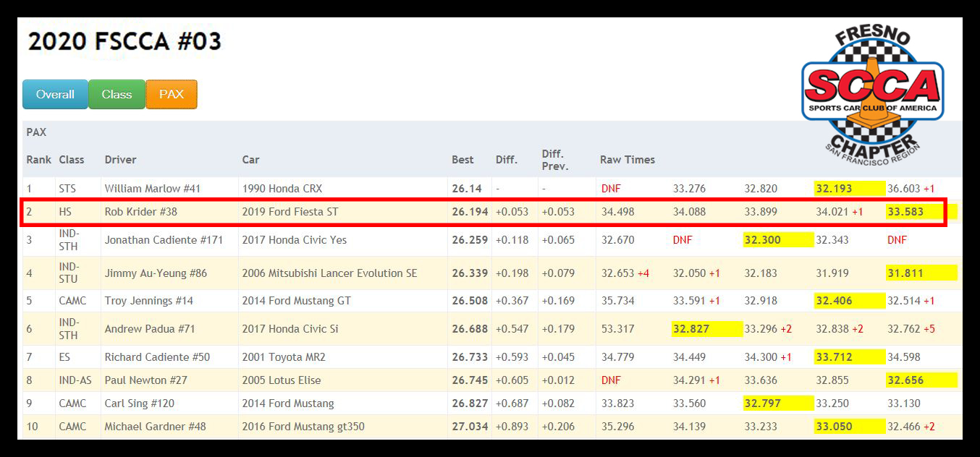Click the 2020 FSCCA #03 title

[x=124, y=41]
